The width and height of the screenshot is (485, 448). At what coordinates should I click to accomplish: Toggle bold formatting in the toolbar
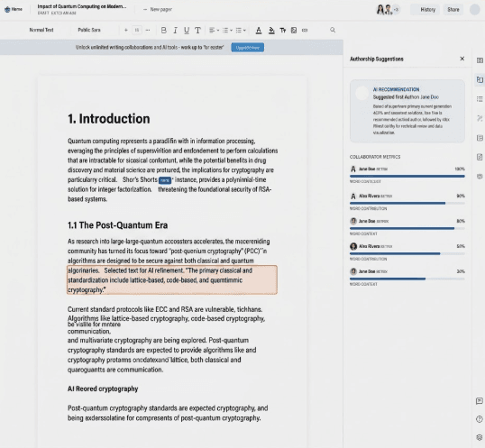pos(164,30)
